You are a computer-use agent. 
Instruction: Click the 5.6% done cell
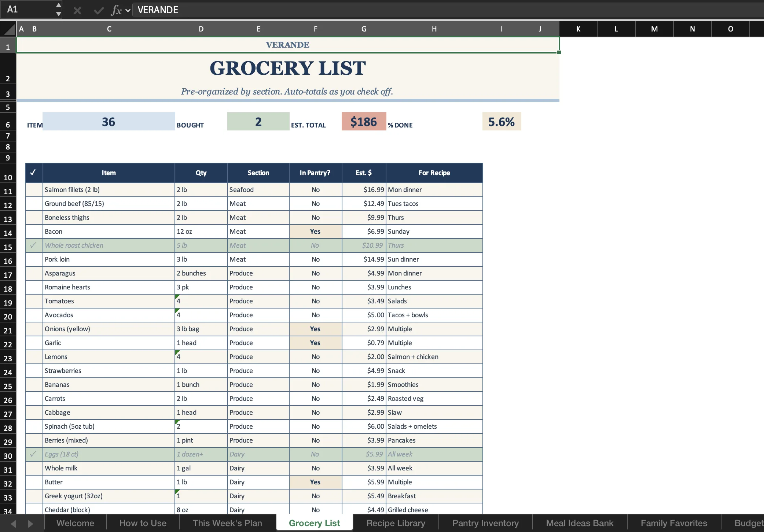[x=502, y=122]
